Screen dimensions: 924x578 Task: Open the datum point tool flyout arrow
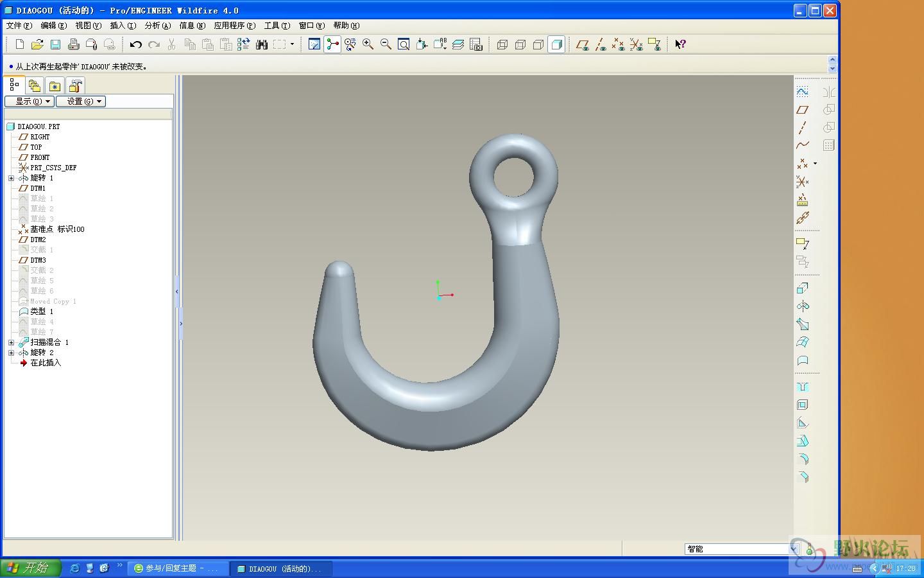(816, 164)
